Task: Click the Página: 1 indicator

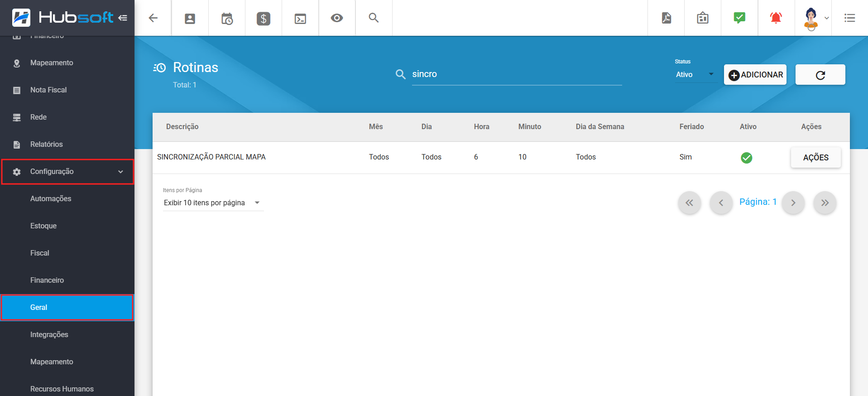Action: pyautogui.click(x=758, y=202)
